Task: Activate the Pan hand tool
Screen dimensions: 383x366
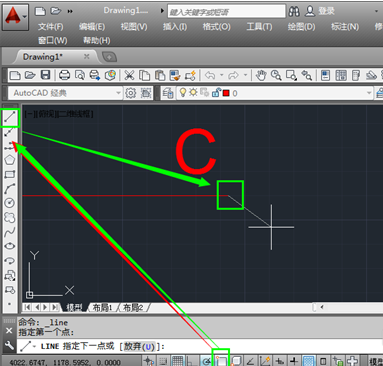Action: pyautogui.click(x=261, y=75)
